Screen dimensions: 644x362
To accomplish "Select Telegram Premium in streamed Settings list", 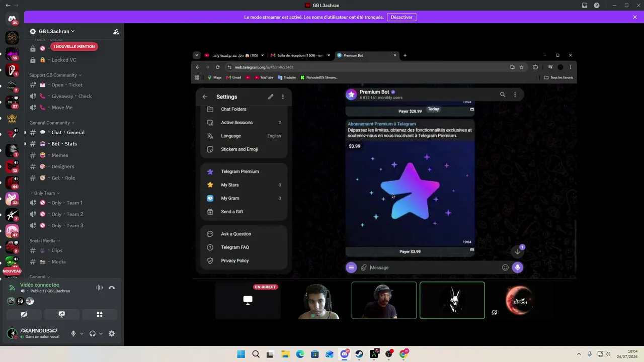I will 244,171.
